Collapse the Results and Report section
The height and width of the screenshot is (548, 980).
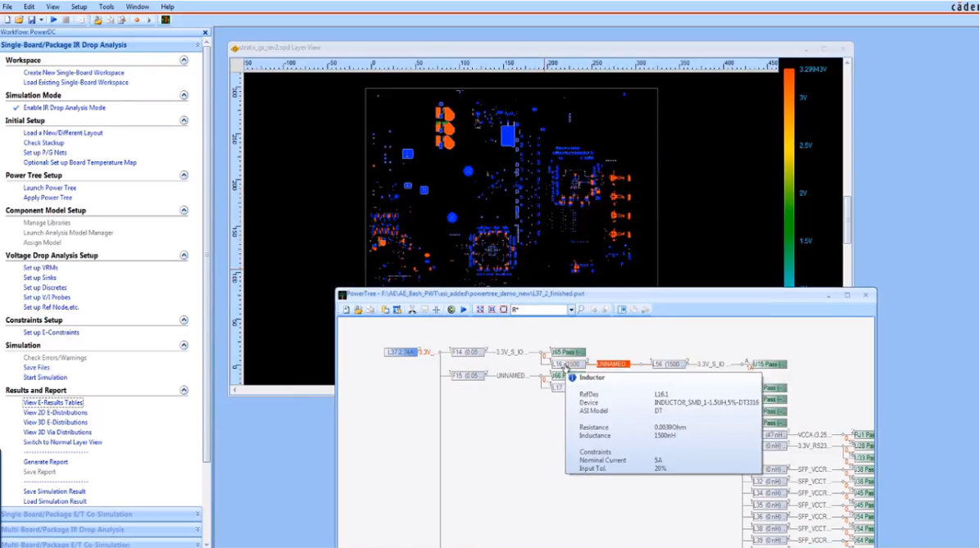point(184,390)
